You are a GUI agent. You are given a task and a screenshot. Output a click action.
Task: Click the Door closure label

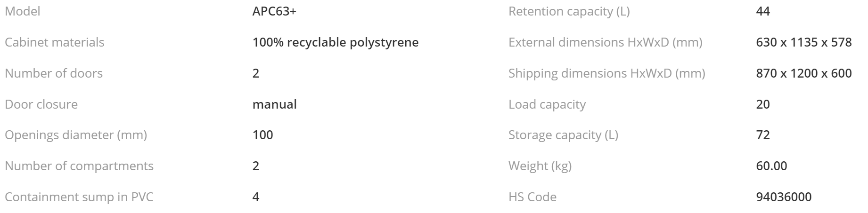tap(41, 104)
